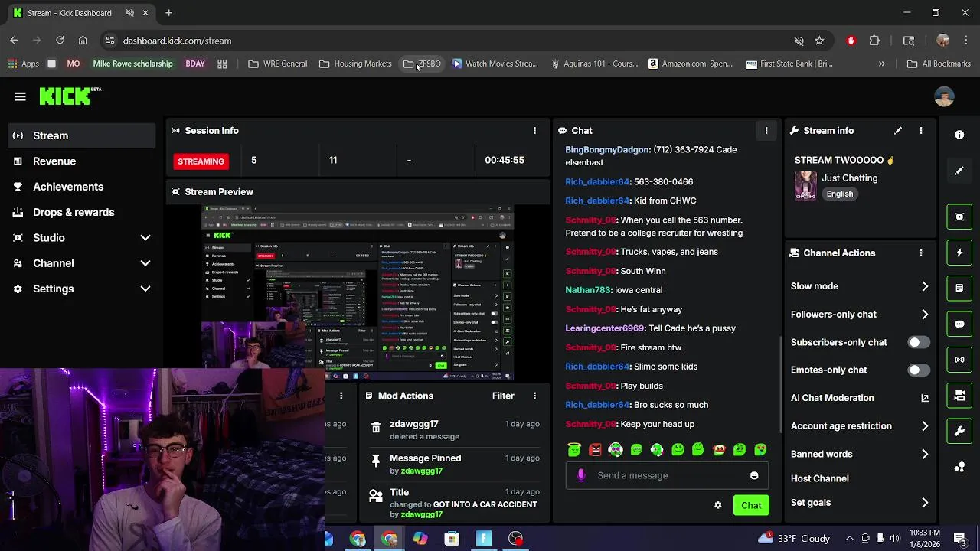Click the broadcast signal sidebar icon

[x=959, y=360]
